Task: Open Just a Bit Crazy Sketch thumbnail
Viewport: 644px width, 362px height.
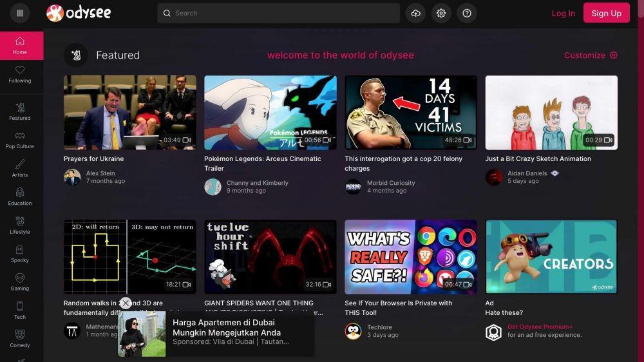Action: [x=551, y=113]
